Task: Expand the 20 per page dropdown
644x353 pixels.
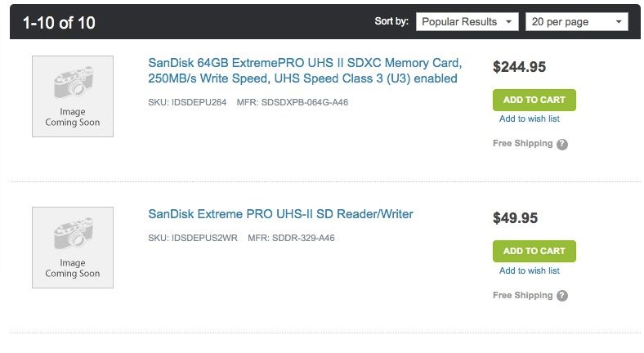Action: (x=577, y=22)
